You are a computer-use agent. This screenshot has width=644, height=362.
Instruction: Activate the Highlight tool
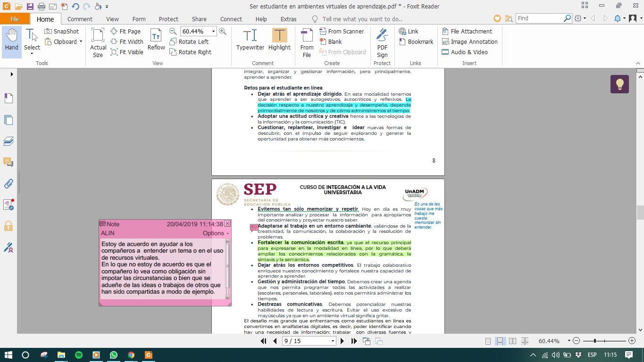point(279,40)
